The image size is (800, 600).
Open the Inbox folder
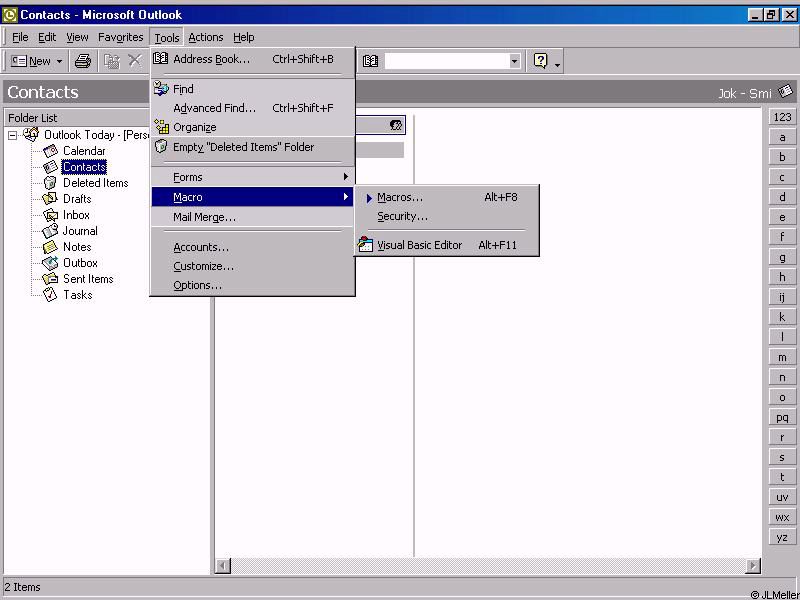pos(76,215)
